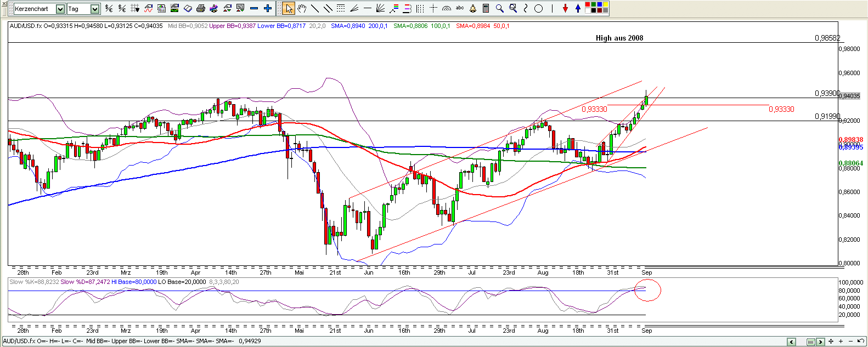Place a blue up arrow marker
Viewport: 868px width, 347px height.
(x=578, y=9)
